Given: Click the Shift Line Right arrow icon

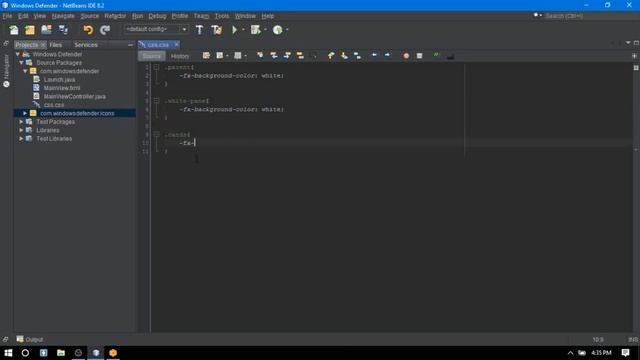Looking at the screenshot, I should pos(387,56).
